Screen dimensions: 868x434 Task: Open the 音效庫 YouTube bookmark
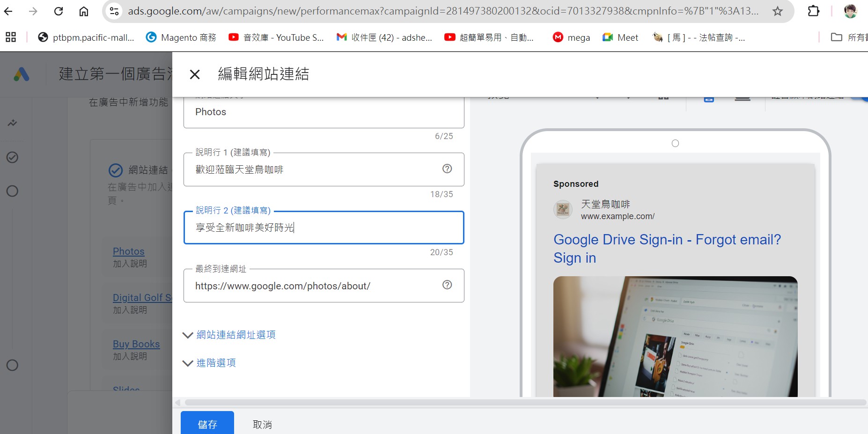[x=276, y=37]
